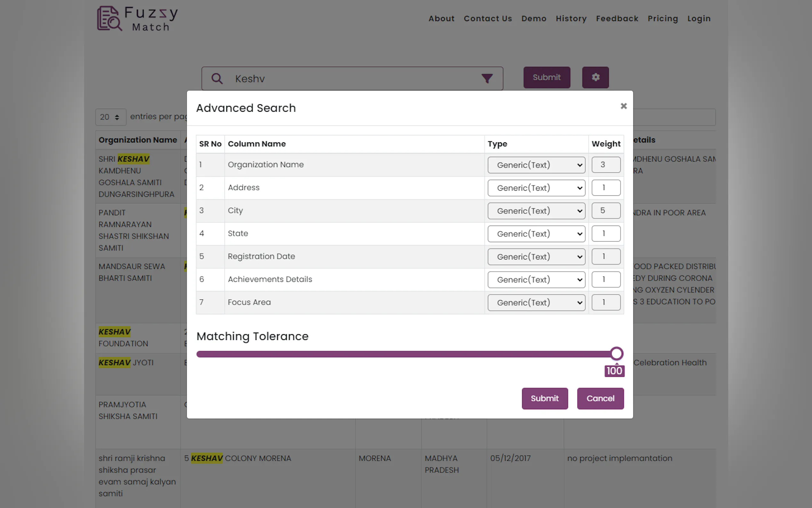This screenshot has height=508, width=812.
Task: Open Type dropdown for City row
Action: [x=536, y=211]
